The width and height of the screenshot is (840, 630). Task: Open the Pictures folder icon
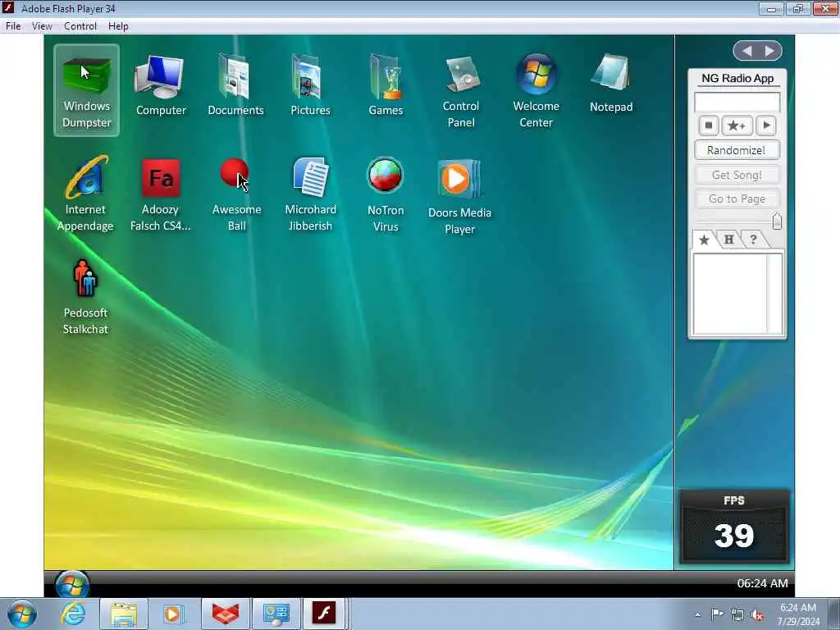[x=310, y=85]
